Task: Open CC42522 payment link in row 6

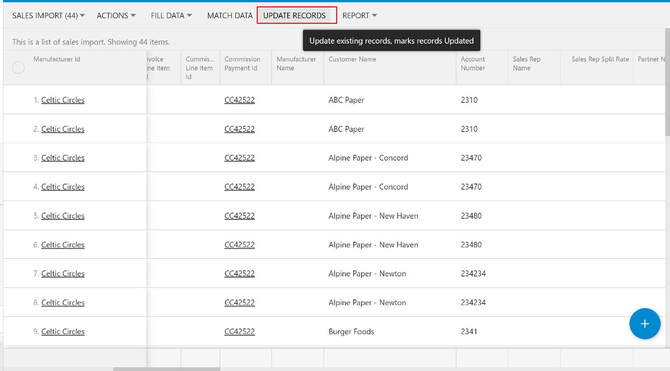Action: click(x=239, y=245)
